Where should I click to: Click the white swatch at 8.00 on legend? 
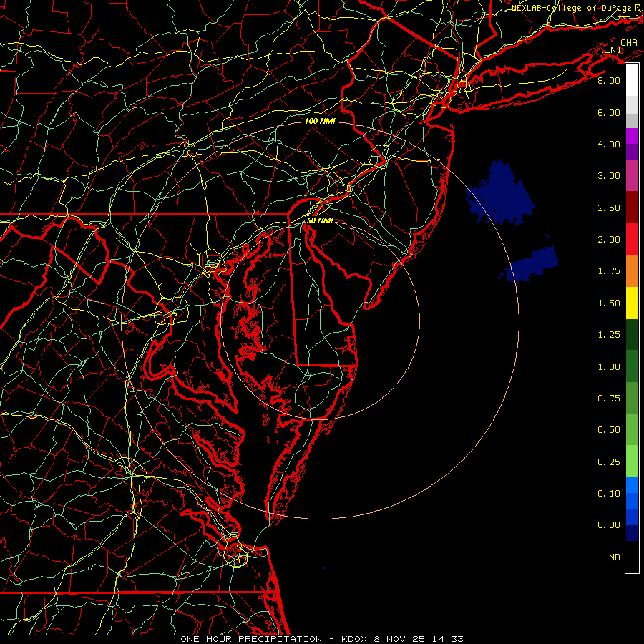pyautogui.click(x=632, y=80)
